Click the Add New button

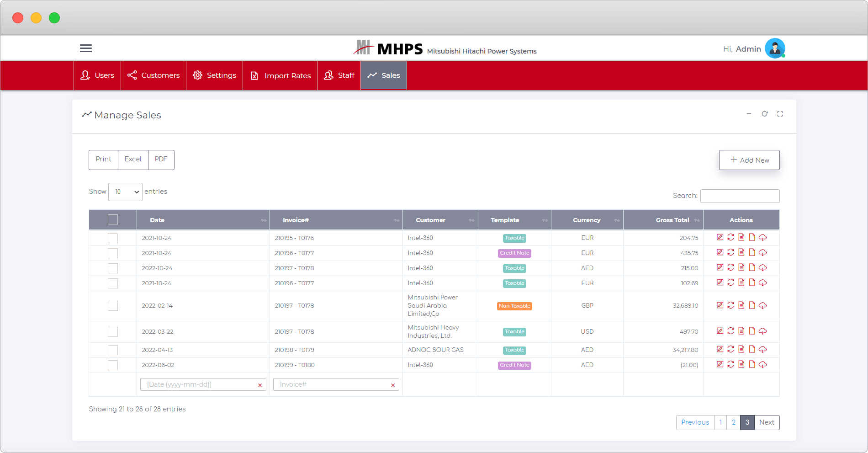[749, 160]
